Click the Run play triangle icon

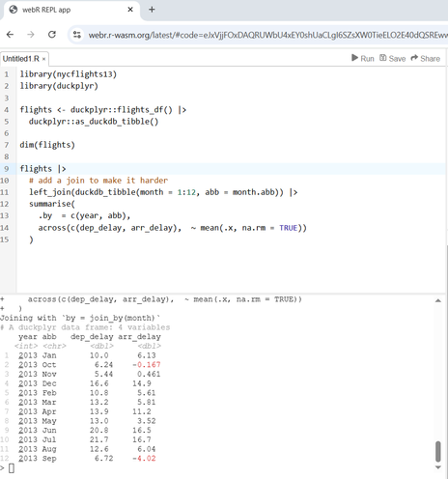point(354,58)
